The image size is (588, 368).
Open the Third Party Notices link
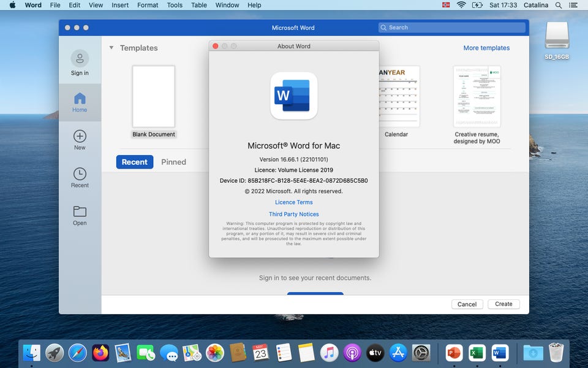point(293,214)
